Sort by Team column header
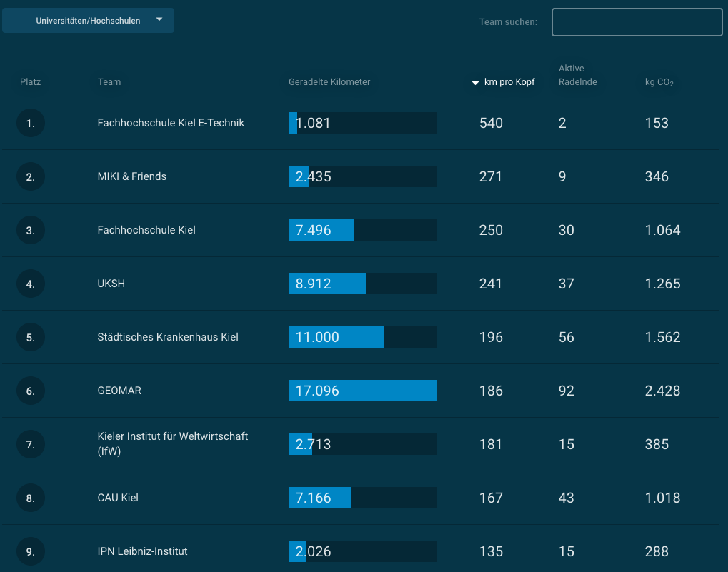728x572 pixels. click(x=109, y=82)
